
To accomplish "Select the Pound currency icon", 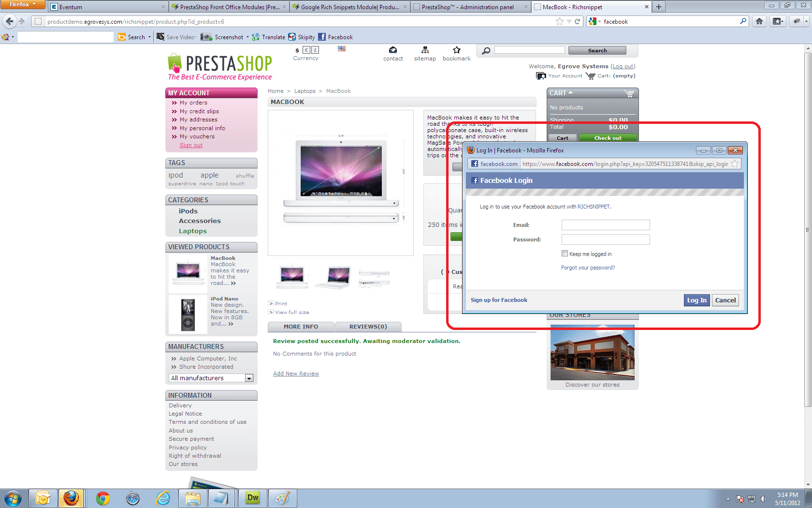I will pos(315,50).
